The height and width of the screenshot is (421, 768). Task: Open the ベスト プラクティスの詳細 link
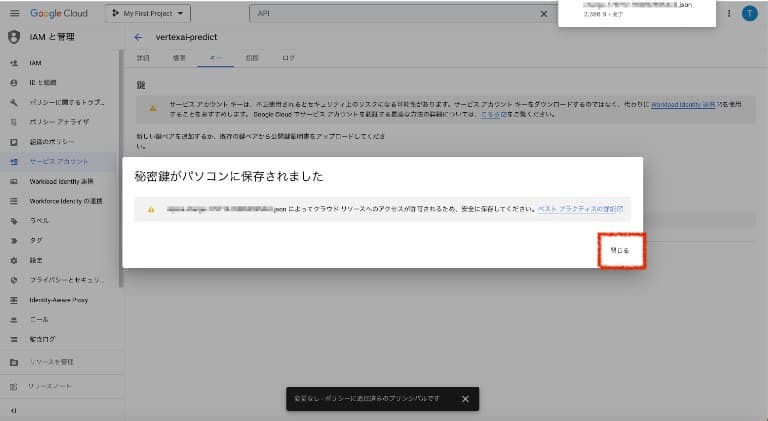point(580,209)
